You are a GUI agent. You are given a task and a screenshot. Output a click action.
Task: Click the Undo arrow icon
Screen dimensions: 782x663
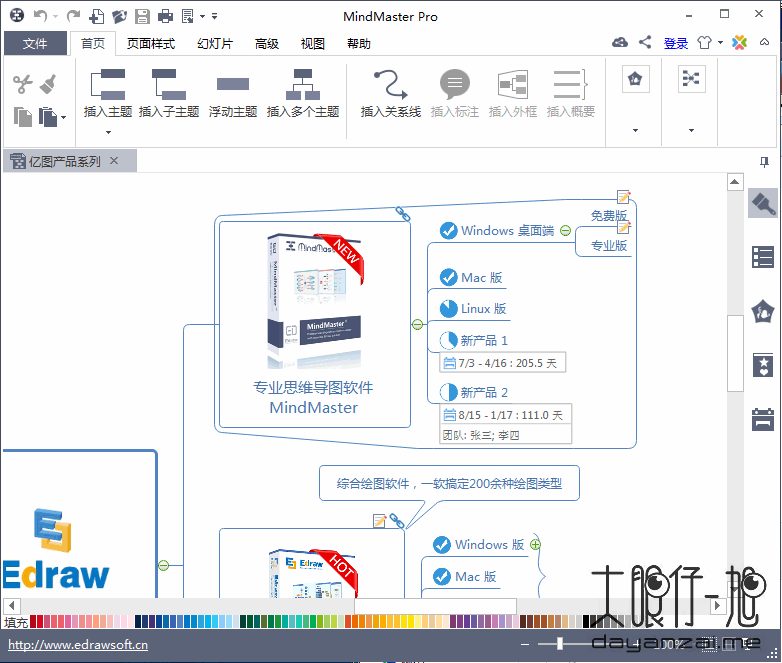[40, 15]
